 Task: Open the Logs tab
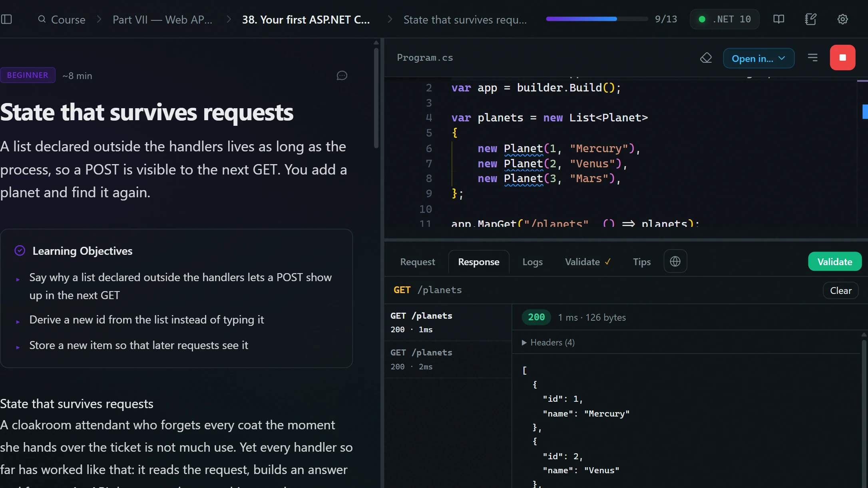coord(532,262)
